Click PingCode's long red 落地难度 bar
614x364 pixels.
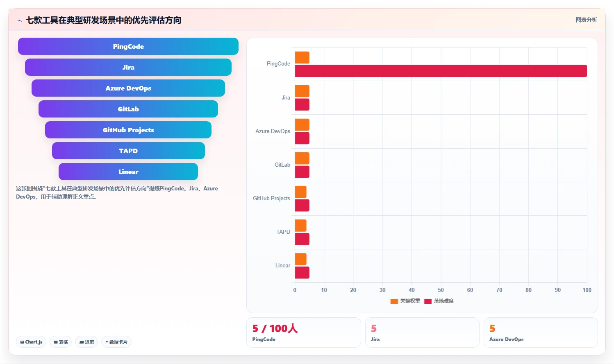441,71
